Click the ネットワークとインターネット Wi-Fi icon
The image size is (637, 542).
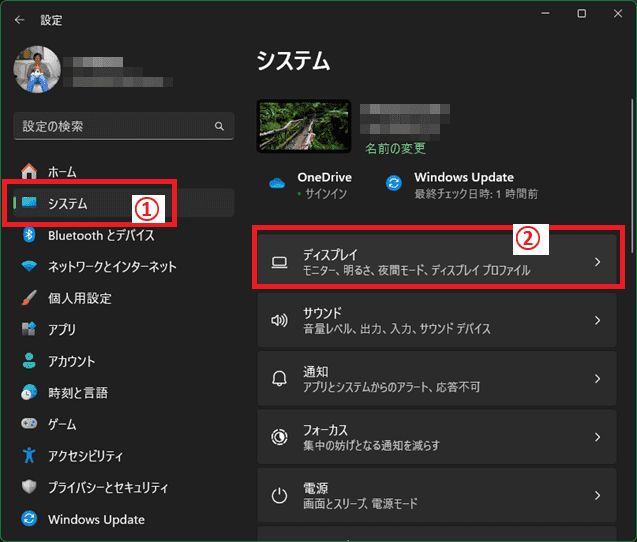click(29, 267)
